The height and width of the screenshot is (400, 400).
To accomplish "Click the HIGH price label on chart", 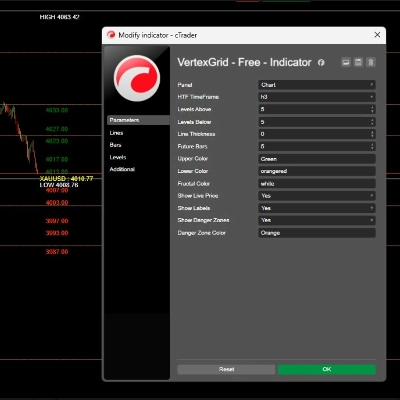I will [59, 17].
